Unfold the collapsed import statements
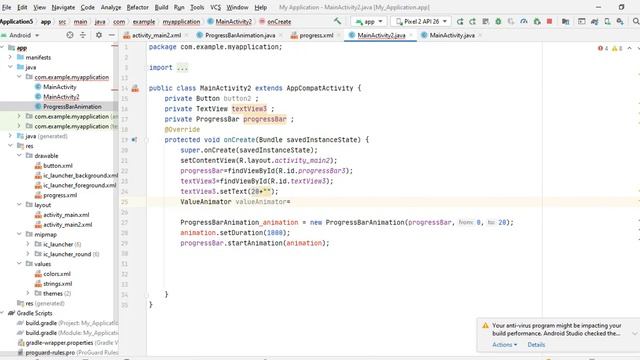Image resolution: width=640 pixels, height=360 pixels. coord(182,68)
